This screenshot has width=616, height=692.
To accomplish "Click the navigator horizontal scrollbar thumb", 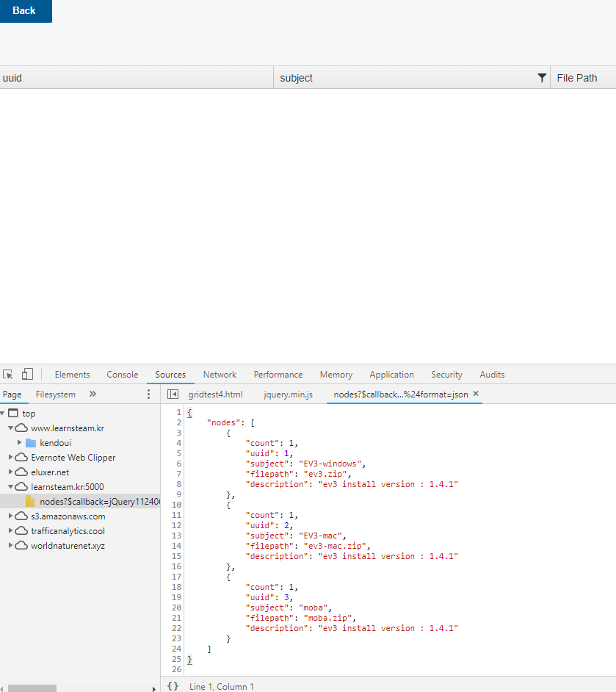I will [32, 688].
